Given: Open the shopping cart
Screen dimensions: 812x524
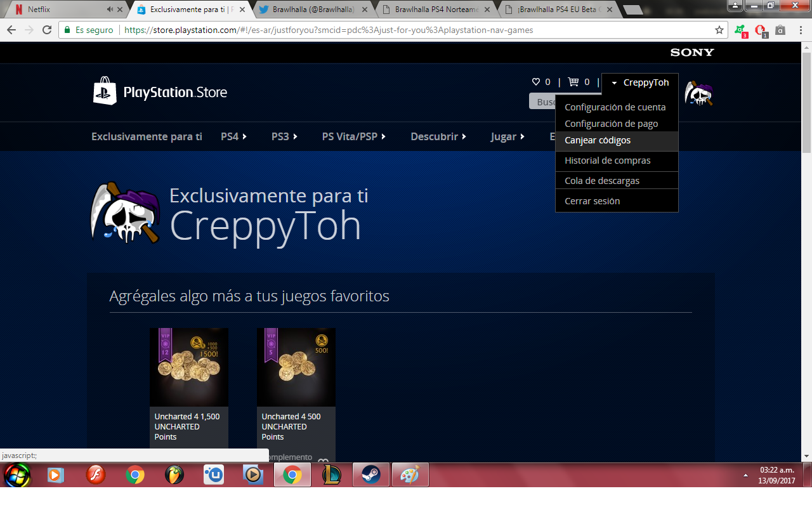Looking at the screenshot, I should [x=573, y=82].
